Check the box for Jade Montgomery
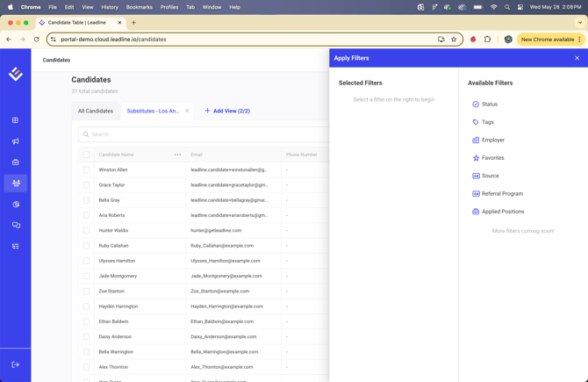The image size is (588, 382). click(x=86, y=276)
